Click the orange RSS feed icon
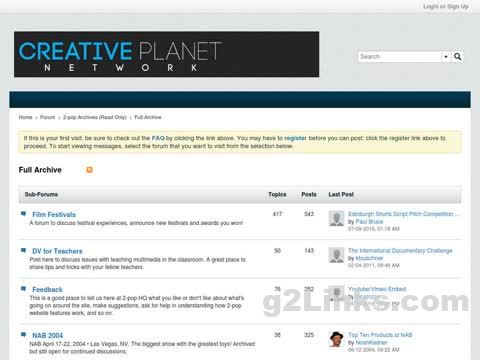 coord(89,170)
